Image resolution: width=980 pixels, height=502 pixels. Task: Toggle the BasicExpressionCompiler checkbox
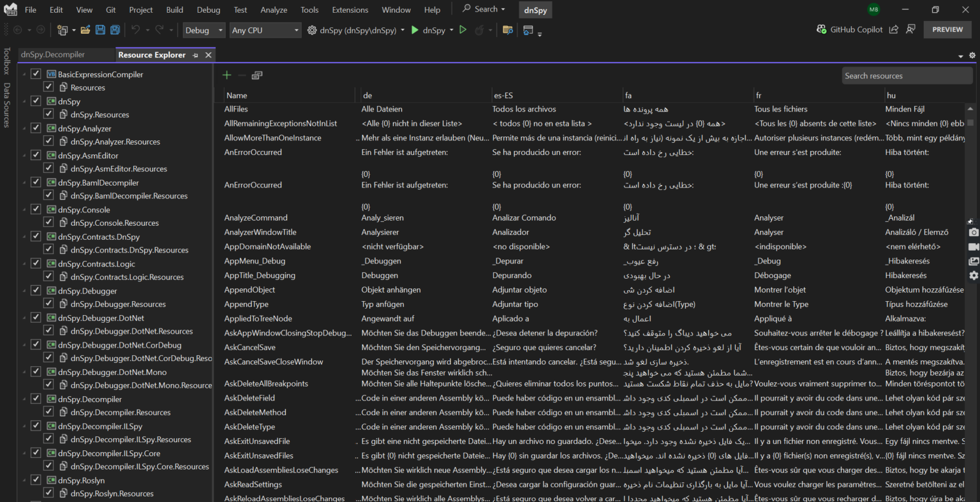35,73
